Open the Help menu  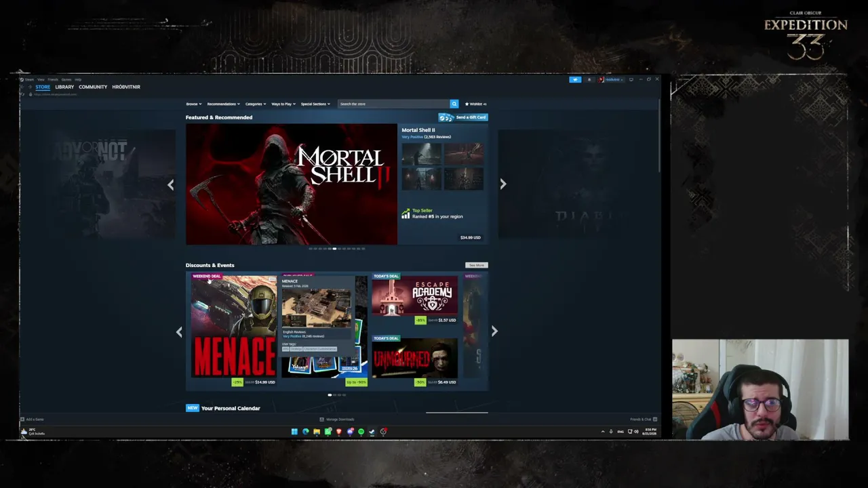tap(78, 79)
